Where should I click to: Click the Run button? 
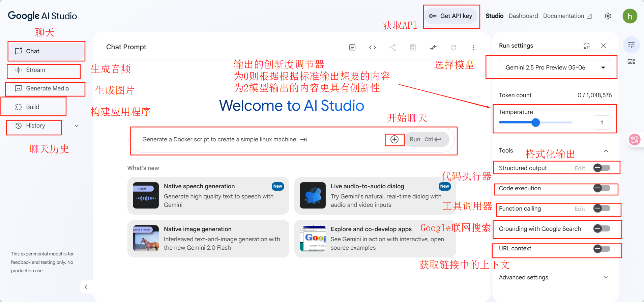coord(427,139)
